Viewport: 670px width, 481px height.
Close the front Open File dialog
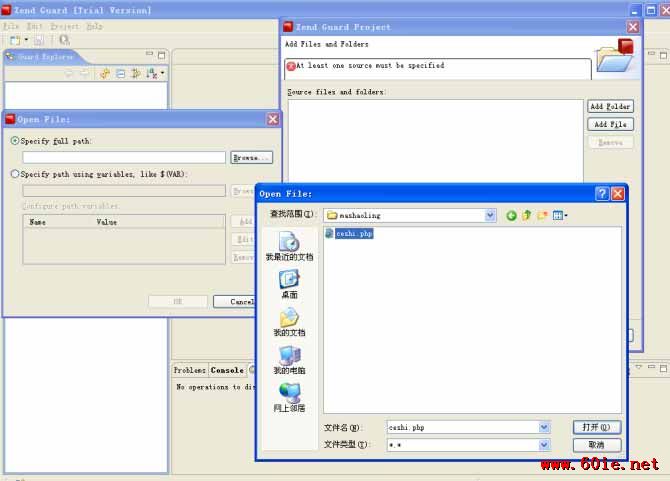[617, 194]
